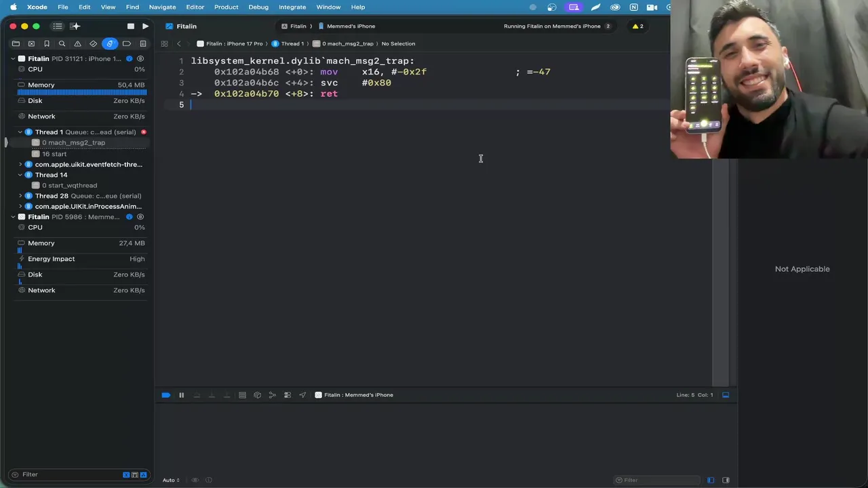Open the Editor menu
Screen dimensions: 868x488
coord(195,7)
